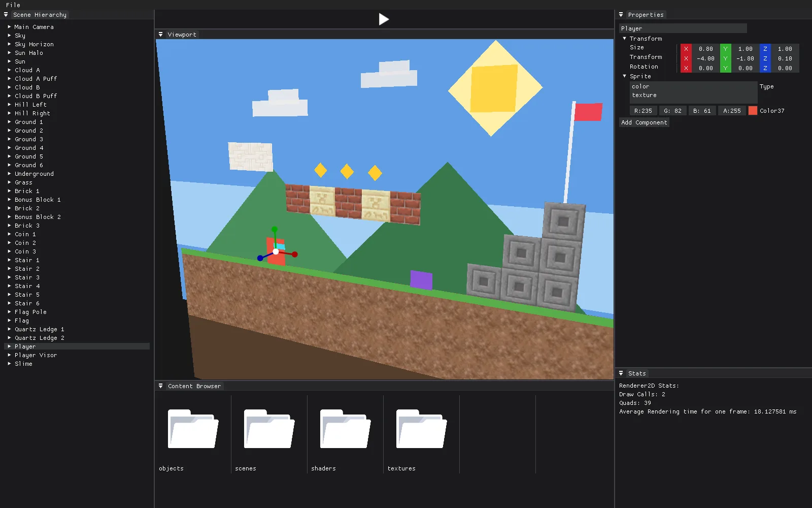The width and height of the screenshot is (812, 508).
Task: Adjust the R:235 red color field
Action: point(643,111)
